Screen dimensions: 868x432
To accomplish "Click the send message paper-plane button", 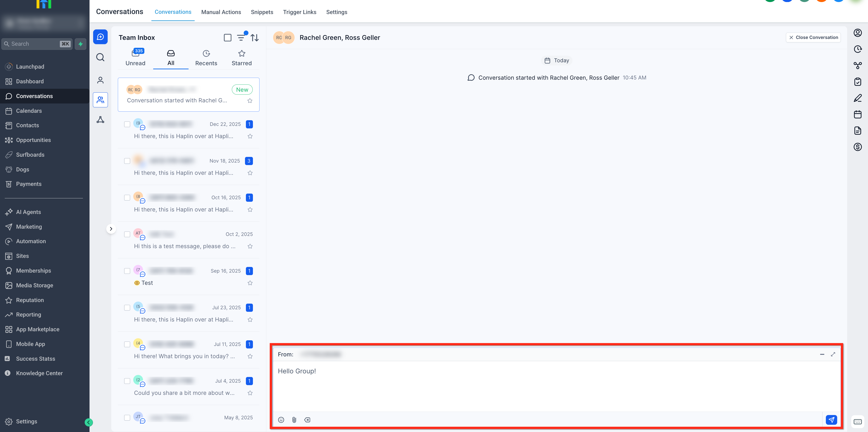I will coord(831,420).
